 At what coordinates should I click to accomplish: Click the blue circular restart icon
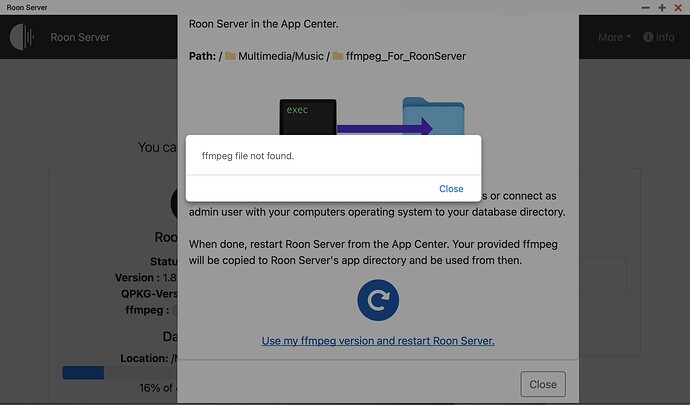click(x=378, y=300)
